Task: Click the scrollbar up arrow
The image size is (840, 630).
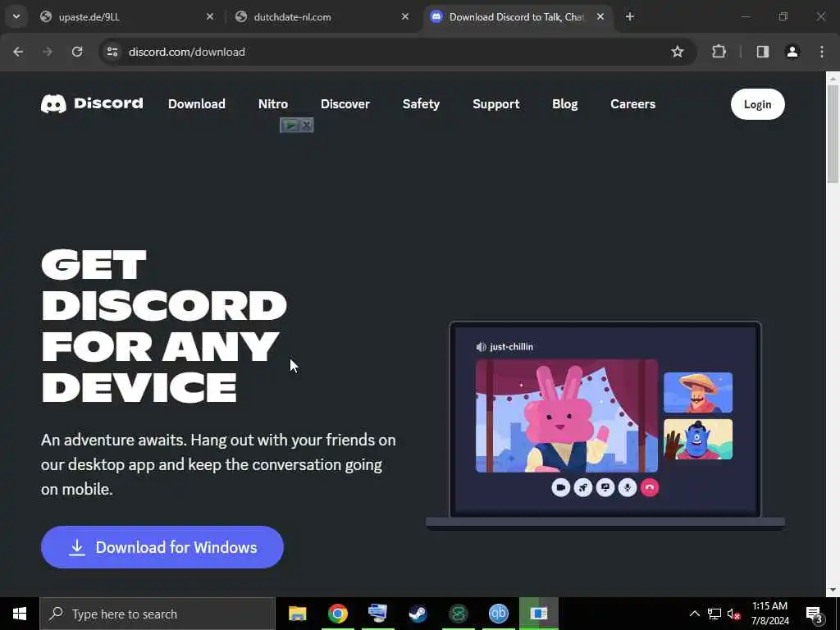Action: 833,78
